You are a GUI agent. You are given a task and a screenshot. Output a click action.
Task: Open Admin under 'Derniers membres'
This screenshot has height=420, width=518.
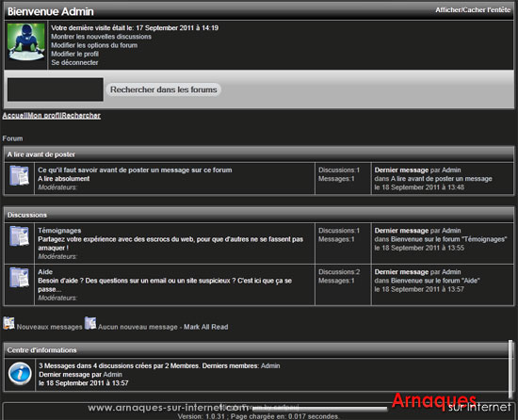[270, 365]
